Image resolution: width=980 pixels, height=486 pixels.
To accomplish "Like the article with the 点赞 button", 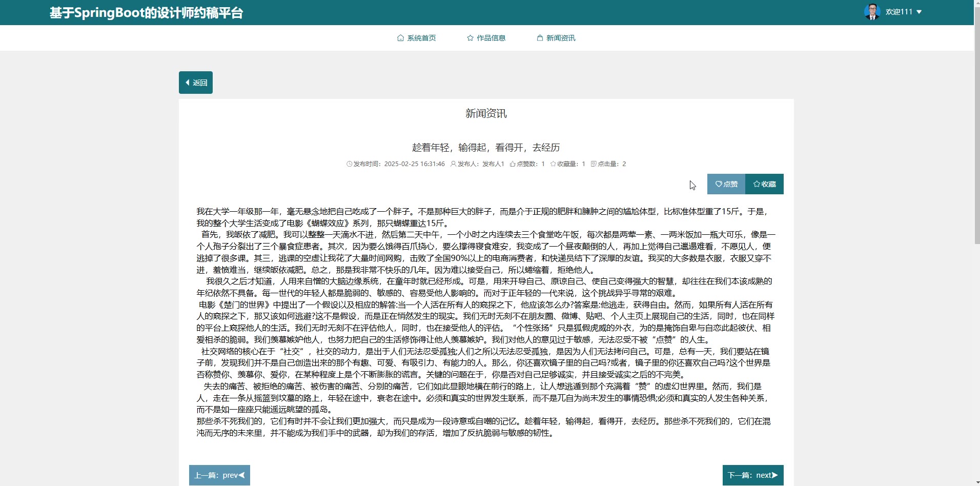I will 726,184.
